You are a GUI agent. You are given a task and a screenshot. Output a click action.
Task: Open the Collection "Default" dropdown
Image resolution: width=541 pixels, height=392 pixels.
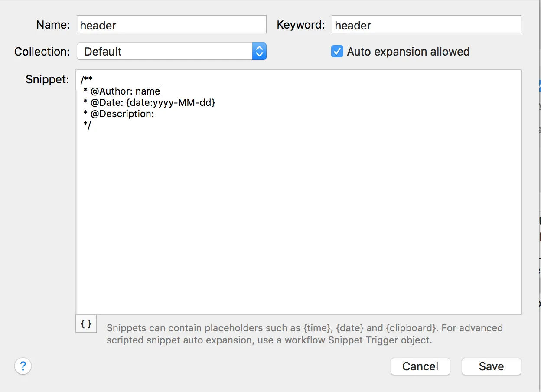coord(172,52)
